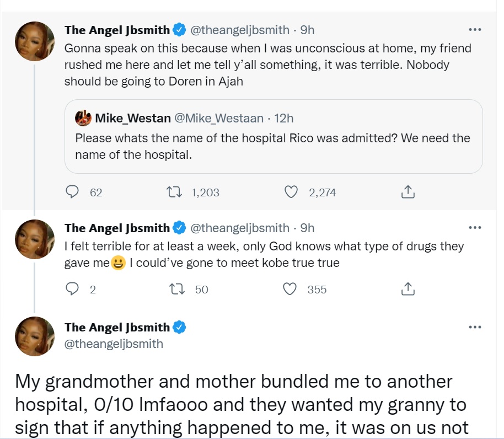Viewport: 504px width, 439px height.
Task: Reply to the Doren in Ajah tweet
Action: click(73, 192)
